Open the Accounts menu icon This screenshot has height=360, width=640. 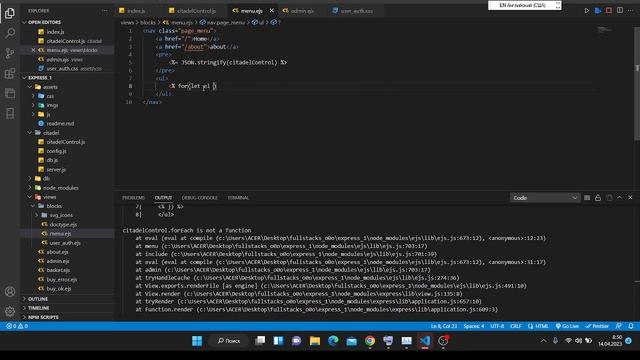point(10,291)
